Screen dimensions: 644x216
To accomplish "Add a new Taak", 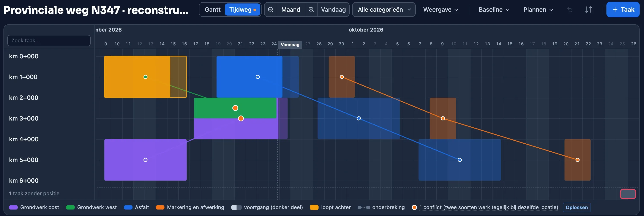I will click(x=623, y=10).
